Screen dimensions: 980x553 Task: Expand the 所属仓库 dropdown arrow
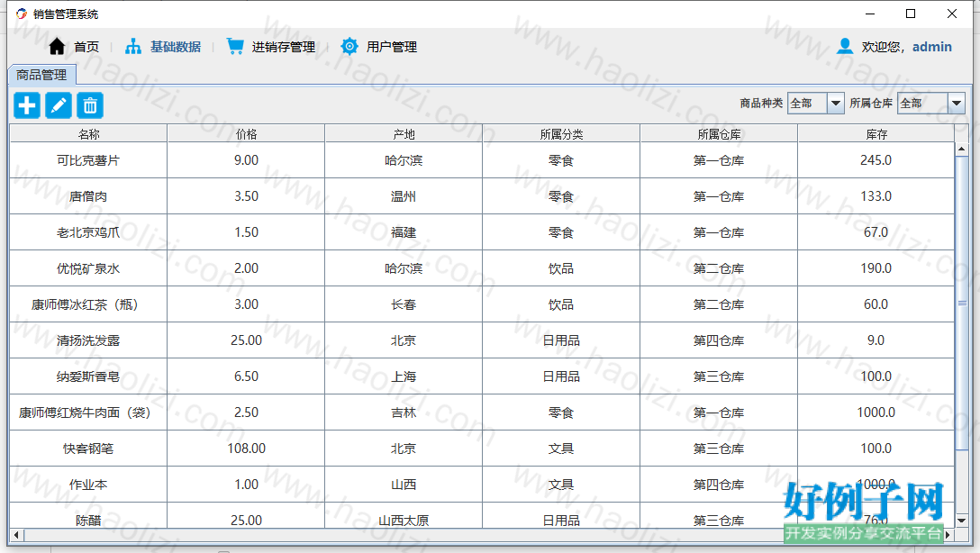957,103
